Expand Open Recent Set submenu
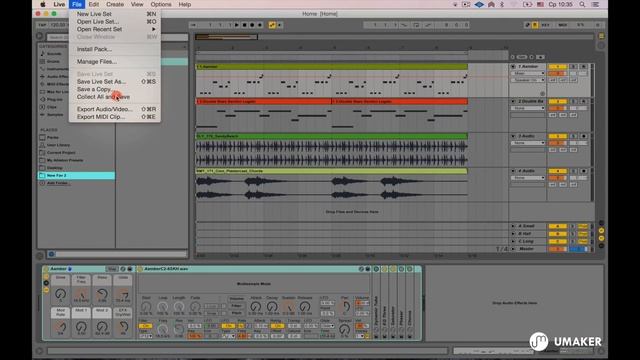The image size is (640, 360). coord(114,29)
